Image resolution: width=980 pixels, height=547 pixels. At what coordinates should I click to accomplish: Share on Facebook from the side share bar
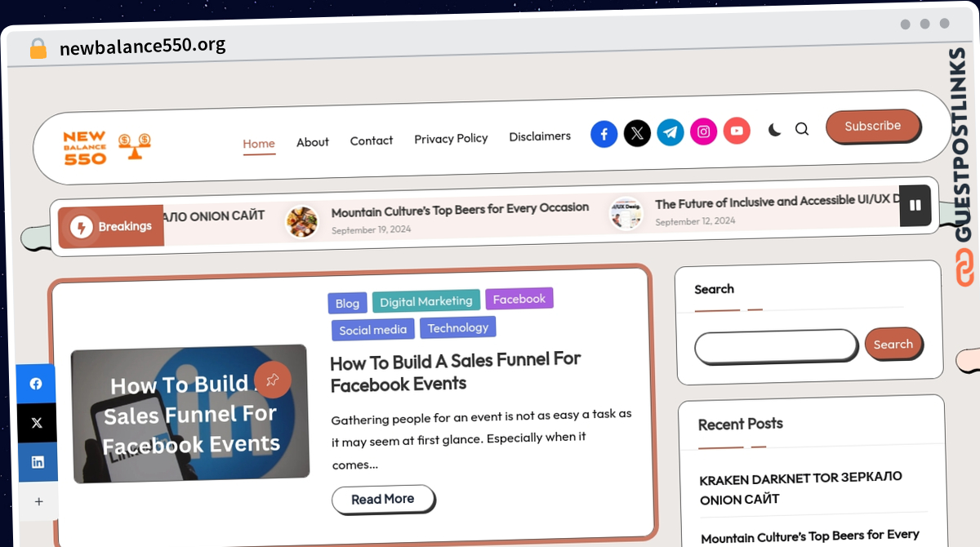37,384
